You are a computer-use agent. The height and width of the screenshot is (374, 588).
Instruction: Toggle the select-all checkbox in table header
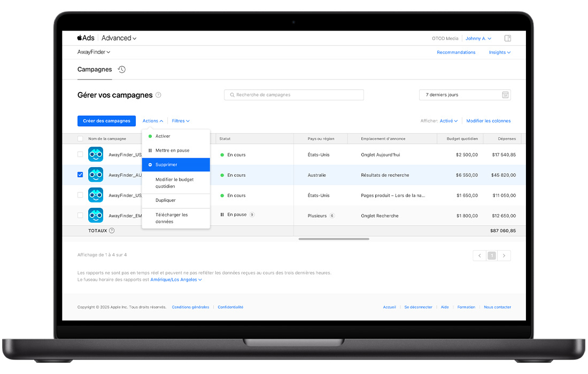click(80, 139)
